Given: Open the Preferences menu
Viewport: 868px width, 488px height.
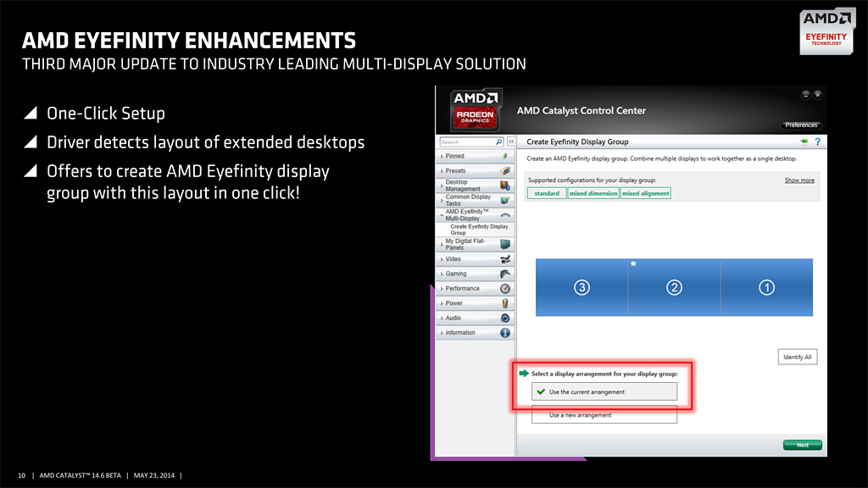Looking at the screenshot, I should tap(801, 125).
